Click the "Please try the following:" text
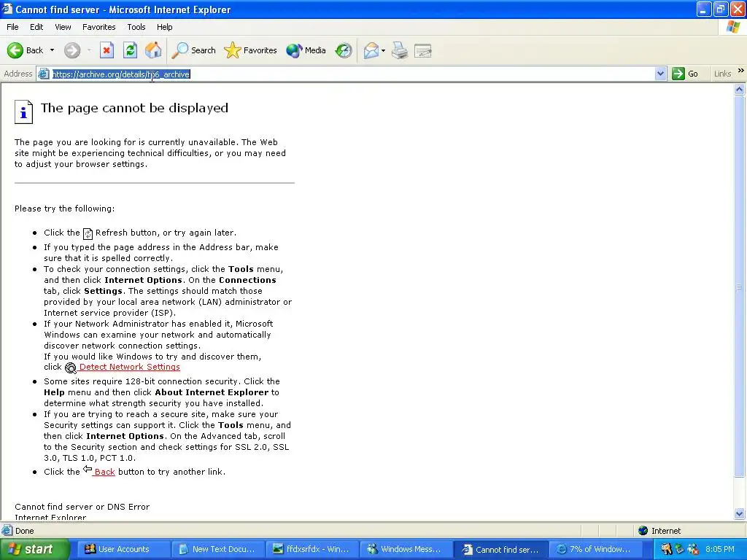The image size is (747, 560). (64, 209)
